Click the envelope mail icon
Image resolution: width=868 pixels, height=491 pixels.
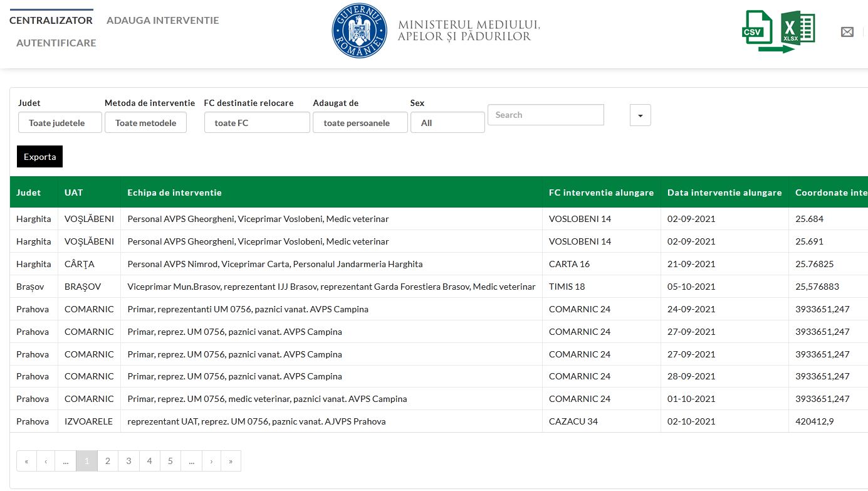[847, 32]
